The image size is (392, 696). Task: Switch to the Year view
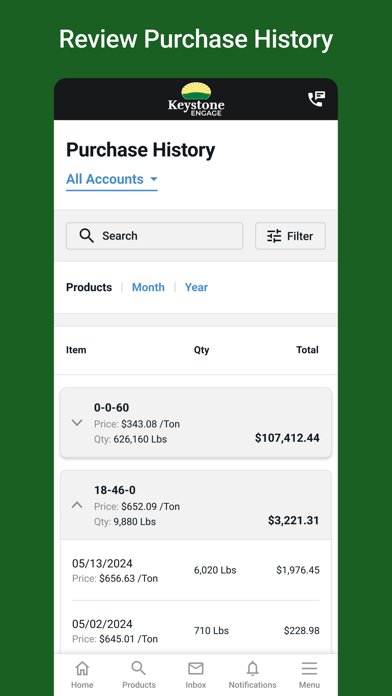196,287
